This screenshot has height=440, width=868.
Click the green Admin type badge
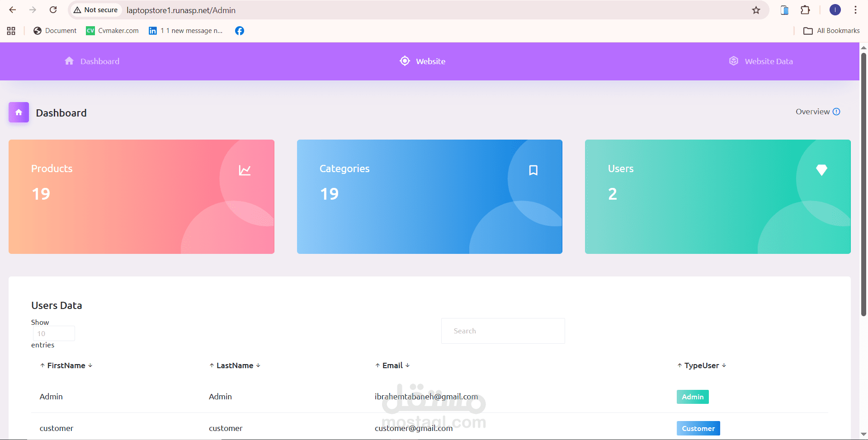coord(693,397)
